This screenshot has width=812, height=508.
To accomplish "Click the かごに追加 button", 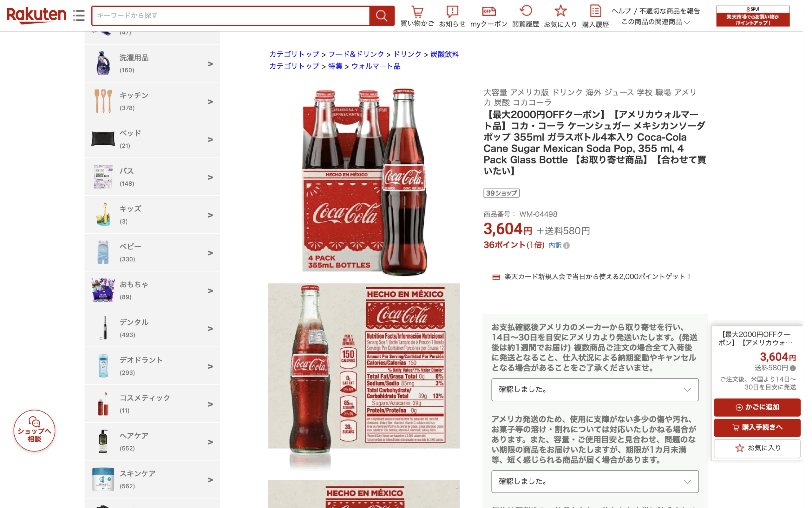I will point(757,407).
